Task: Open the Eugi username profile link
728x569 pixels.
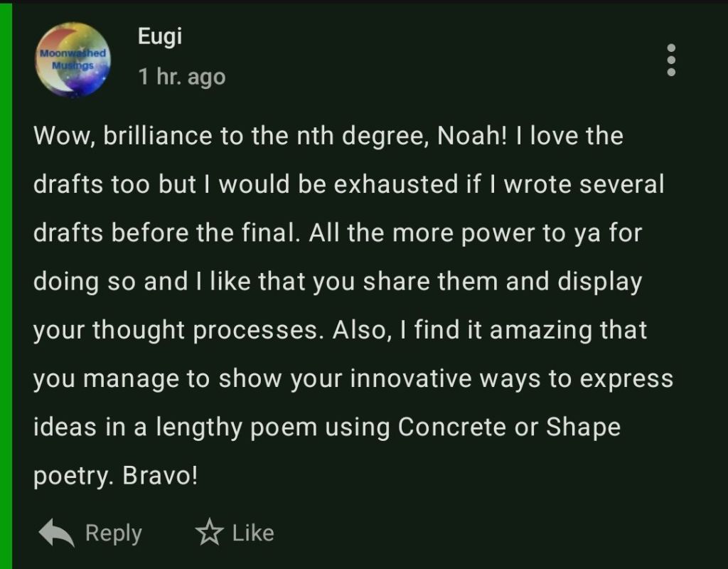Action: (x=160, y=36)
